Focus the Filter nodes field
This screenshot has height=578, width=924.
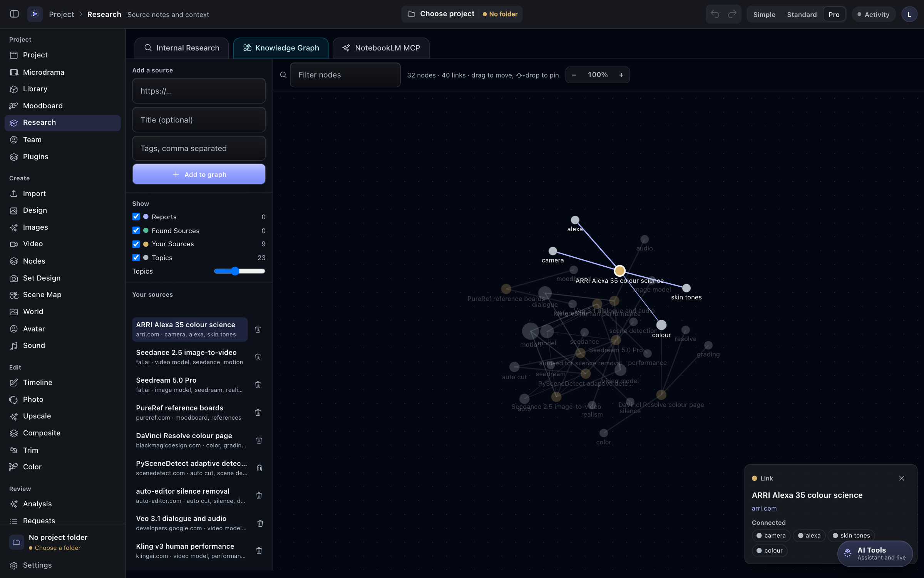point(345,75)
